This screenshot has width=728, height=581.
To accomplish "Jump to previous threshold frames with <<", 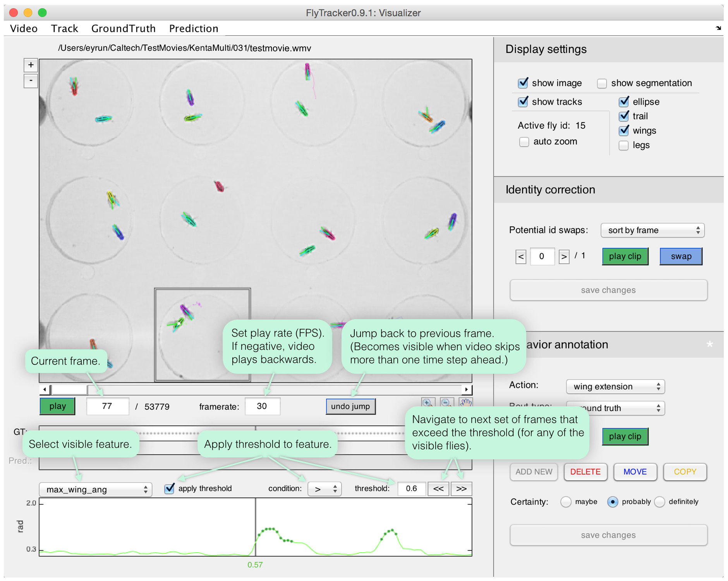I will [x=438, y=489].
